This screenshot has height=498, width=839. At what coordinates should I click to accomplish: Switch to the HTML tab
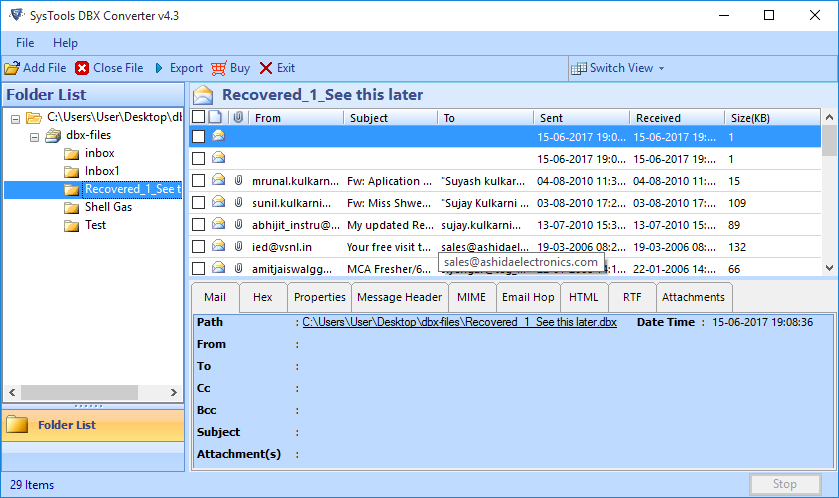click(584, 297)
